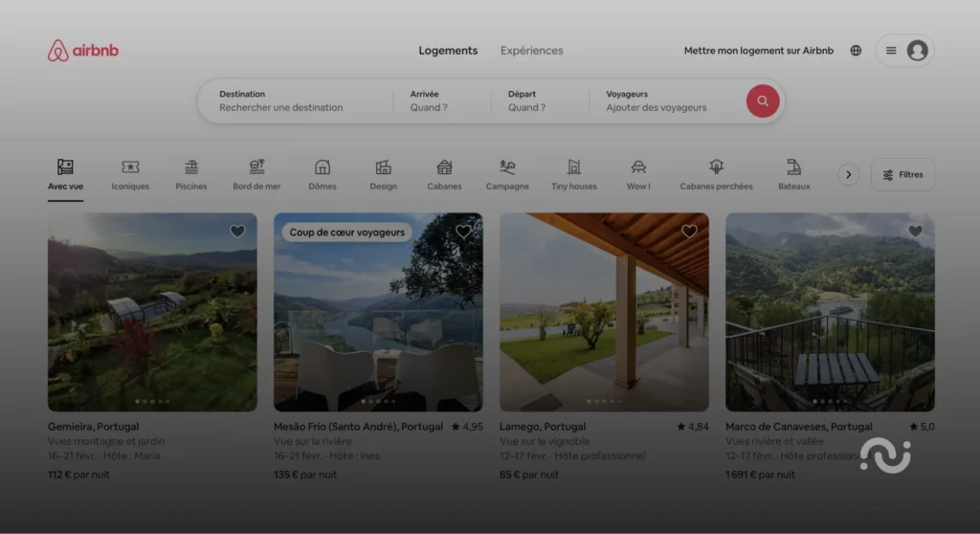The width and height of the screenshot is (980, 534).
Task: Click the 4,95 star rating
Action: click(467, 427)
